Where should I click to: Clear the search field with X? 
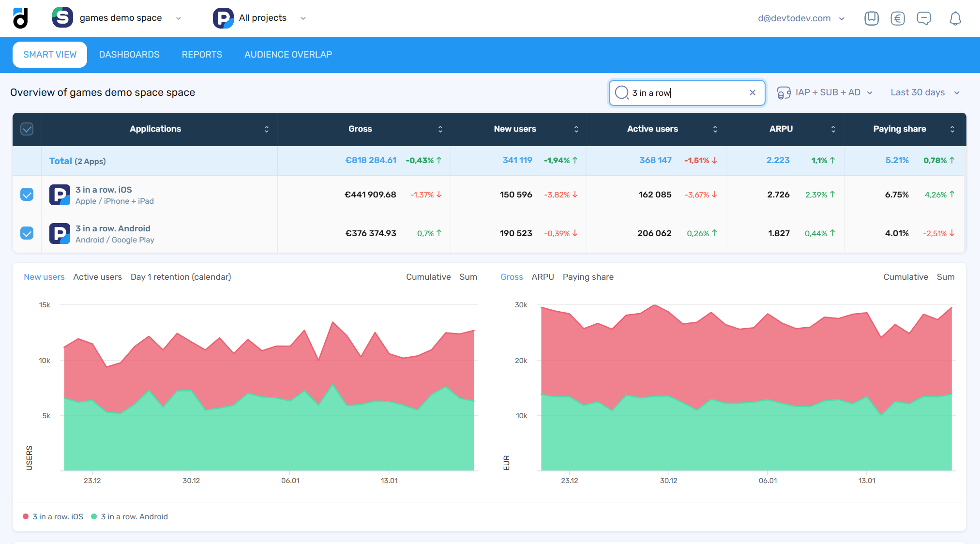pos(752,92)
